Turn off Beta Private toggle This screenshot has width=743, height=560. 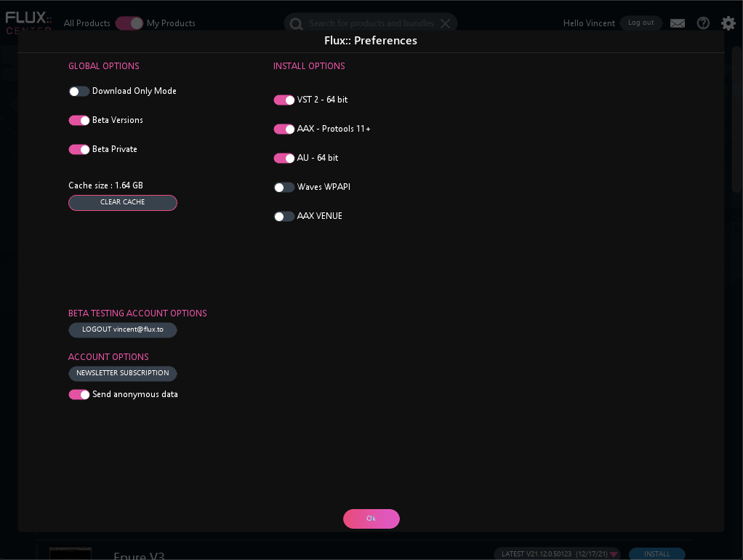(79, 150)
